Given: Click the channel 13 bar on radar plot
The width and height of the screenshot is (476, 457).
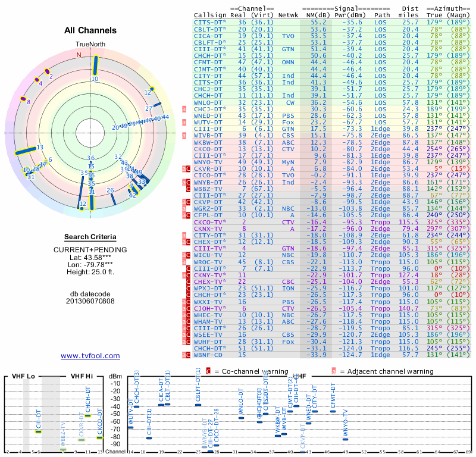Looking at the screenshot, I should click(x=26, y=151).
